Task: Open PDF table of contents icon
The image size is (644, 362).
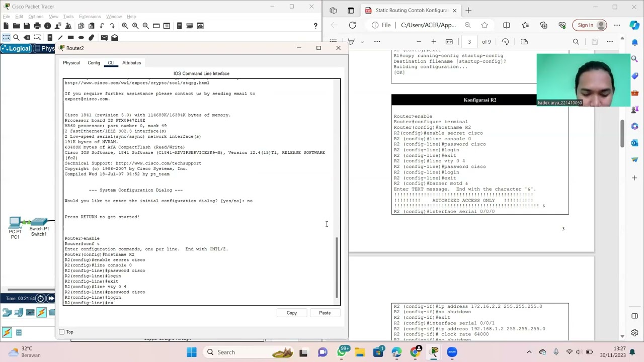Action: click(x=333, y=42)
